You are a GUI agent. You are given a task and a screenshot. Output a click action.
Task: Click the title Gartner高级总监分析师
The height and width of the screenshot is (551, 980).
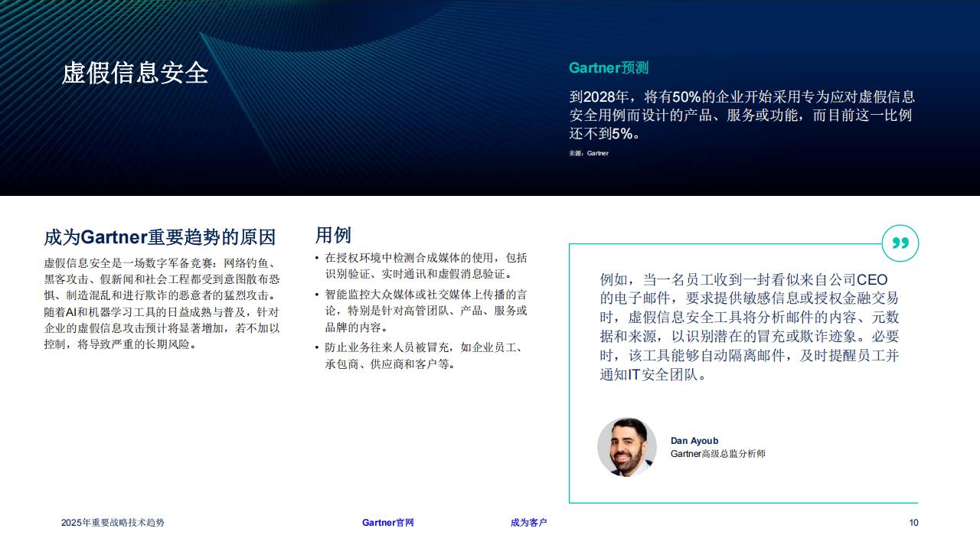coord(718,454)
